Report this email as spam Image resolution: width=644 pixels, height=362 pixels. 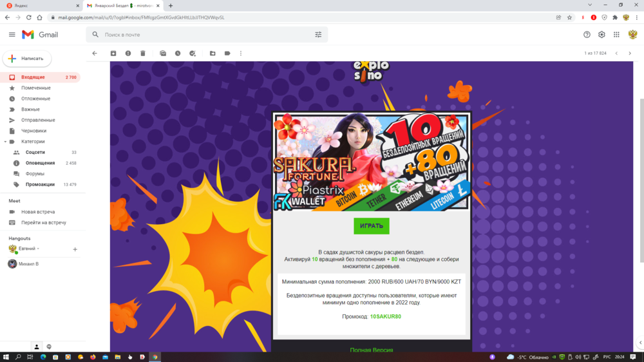click(128, 53)
